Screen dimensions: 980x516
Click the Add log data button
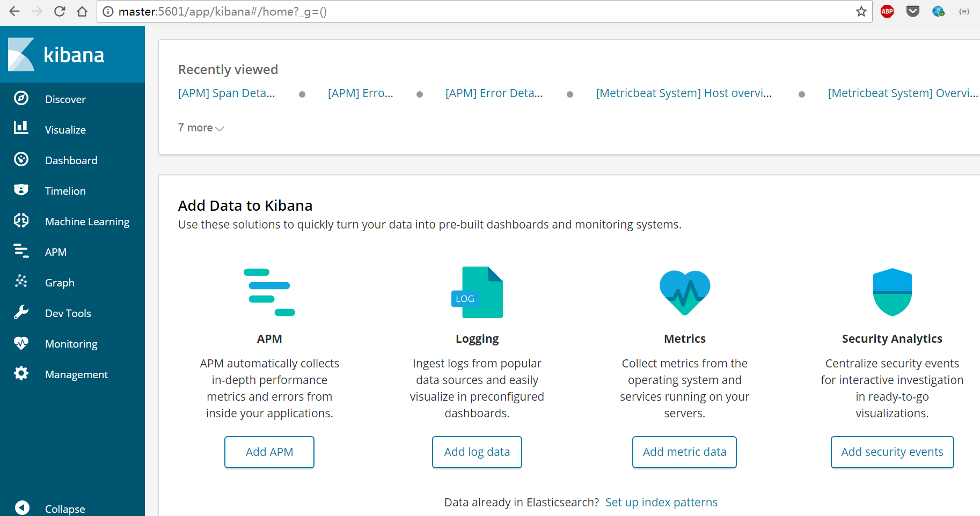pyautogui.click(x=477, y=452)
